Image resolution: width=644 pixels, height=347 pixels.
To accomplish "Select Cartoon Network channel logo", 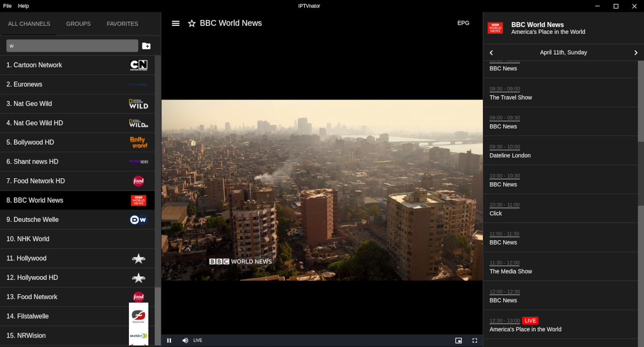I will [x=138, y=65].
